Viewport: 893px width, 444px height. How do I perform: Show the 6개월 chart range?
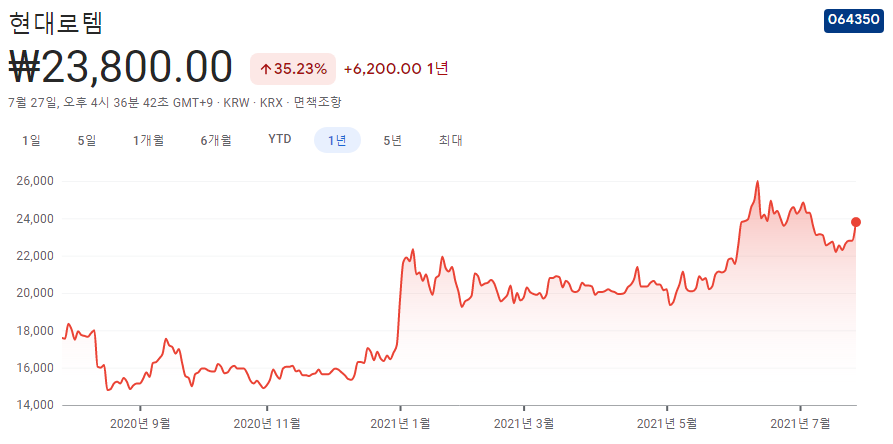(216, 141)
